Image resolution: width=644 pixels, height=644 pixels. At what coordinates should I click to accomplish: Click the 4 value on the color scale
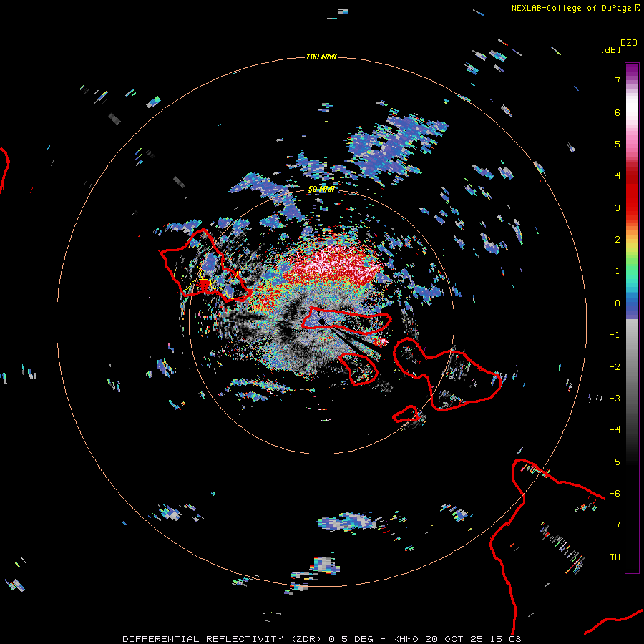[618, 176]
